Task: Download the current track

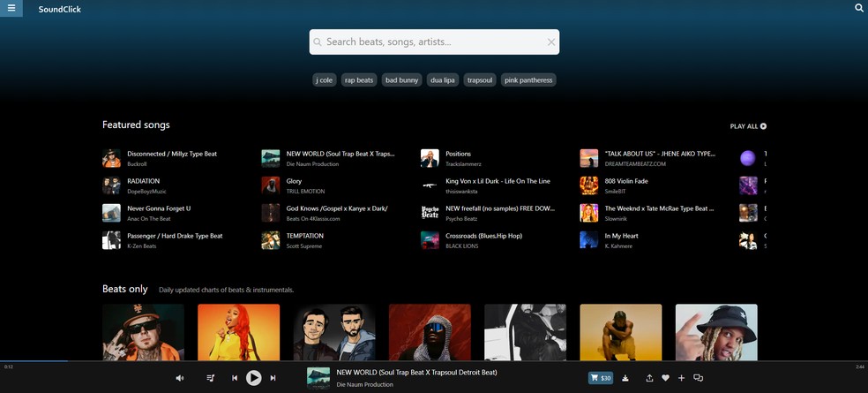Action: [x=625, y=378]
